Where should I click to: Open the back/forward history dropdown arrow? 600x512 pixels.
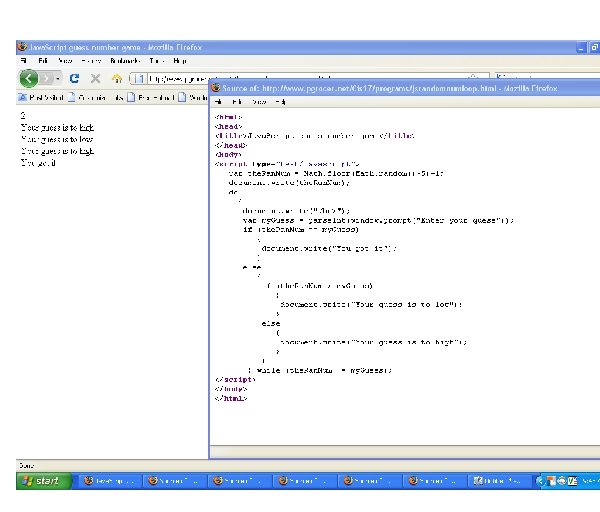click(x=58, y=79)
